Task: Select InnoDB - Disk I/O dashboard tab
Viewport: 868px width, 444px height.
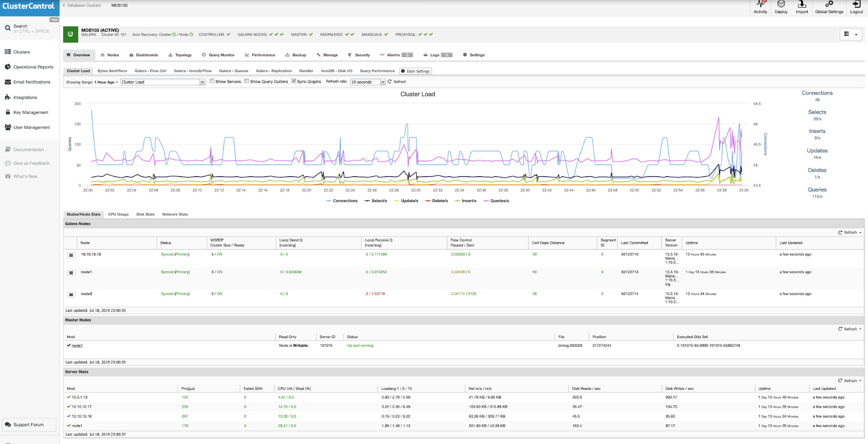Action: pyautogui.click(x=337, y=71)
